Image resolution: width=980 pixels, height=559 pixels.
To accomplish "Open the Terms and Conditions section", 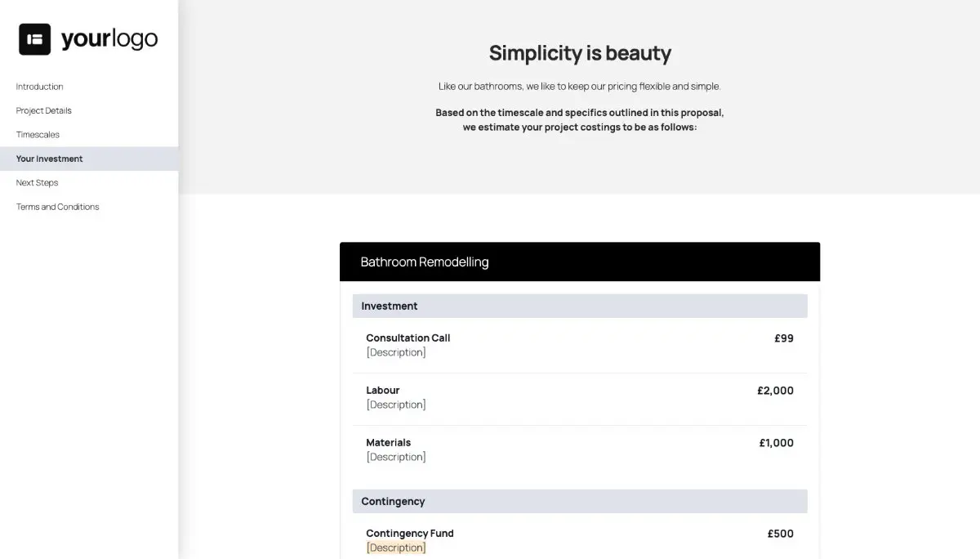I will tap(56, 206).
